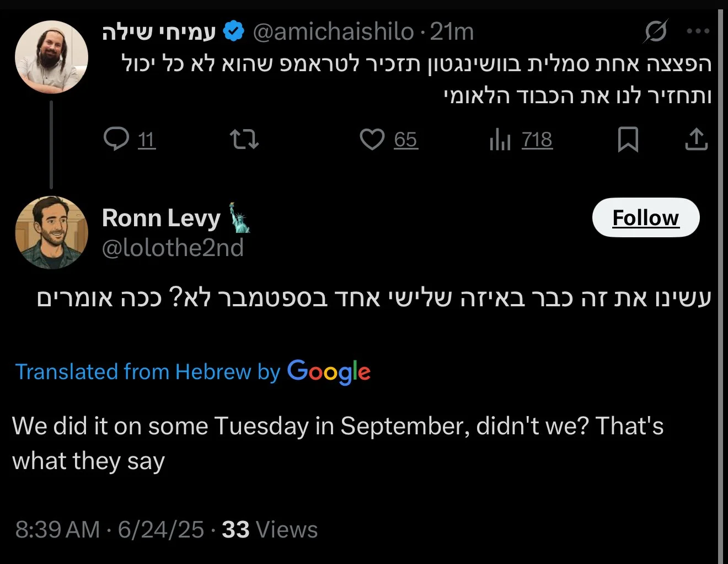The height and width of the screenshot is (564, 728).
Task: Open the top author's profile photo
Action: tap(51, 57)
